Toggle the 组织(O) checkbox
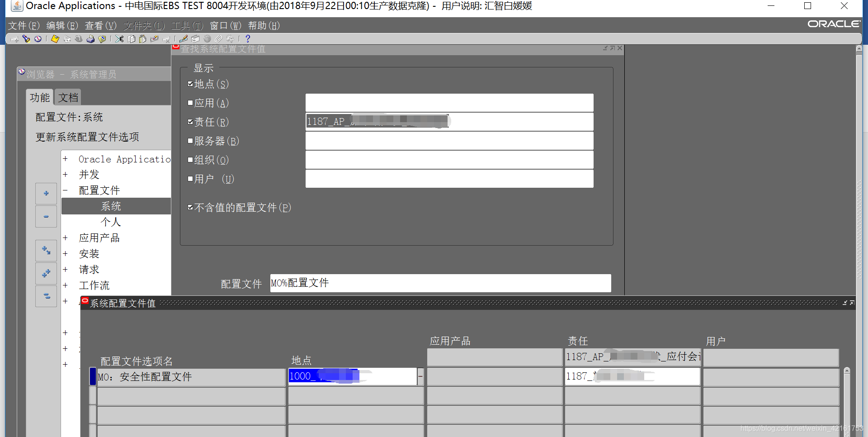Image resolution: width=868 pixels, height=437 pixels. coord(190,160)
